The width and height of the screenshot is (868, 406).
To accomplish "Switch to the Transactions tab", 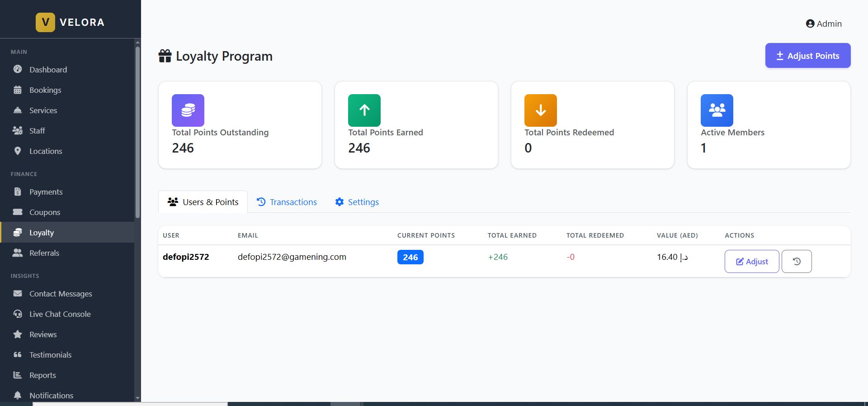I will 287,202.
